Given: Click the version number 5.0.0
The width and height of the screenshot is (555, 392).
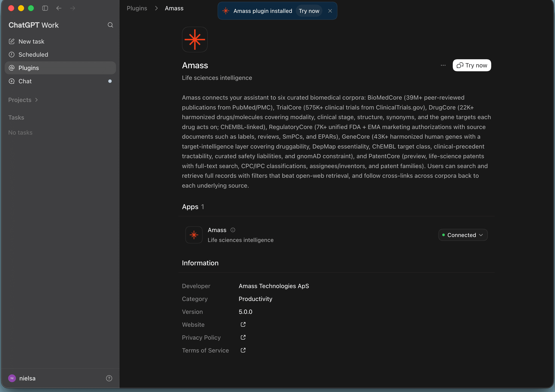Looking at the screenshot, I should (245, 312).
